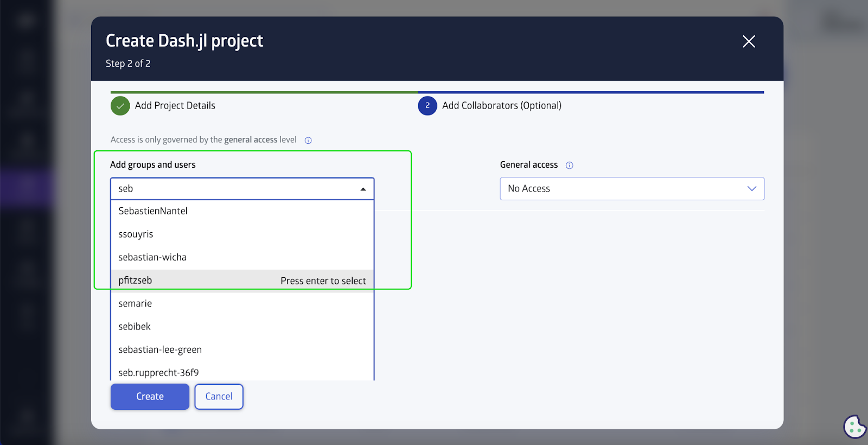Select semarie from the user list
868x445 pixels.
(x=242, y=303)
